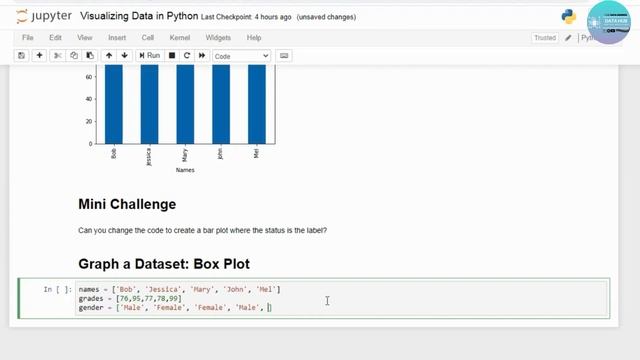
Task: Click the In [ ] cell prompt
Action: [x=58, y=289]
